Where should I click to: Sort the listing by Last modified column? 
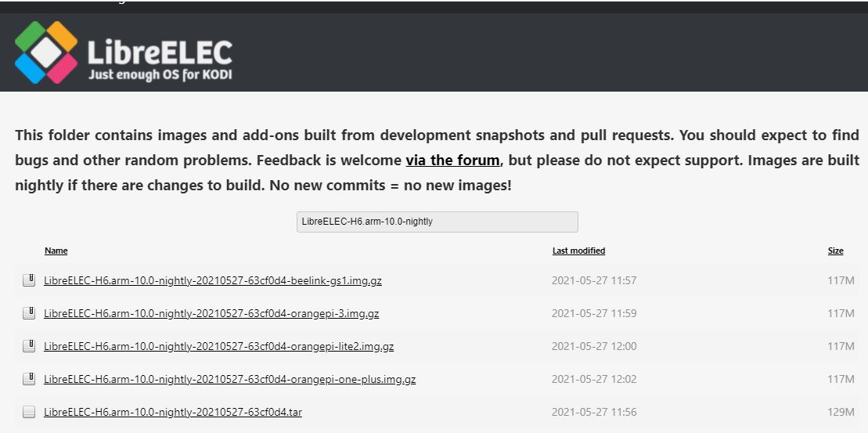coord(578,251)
